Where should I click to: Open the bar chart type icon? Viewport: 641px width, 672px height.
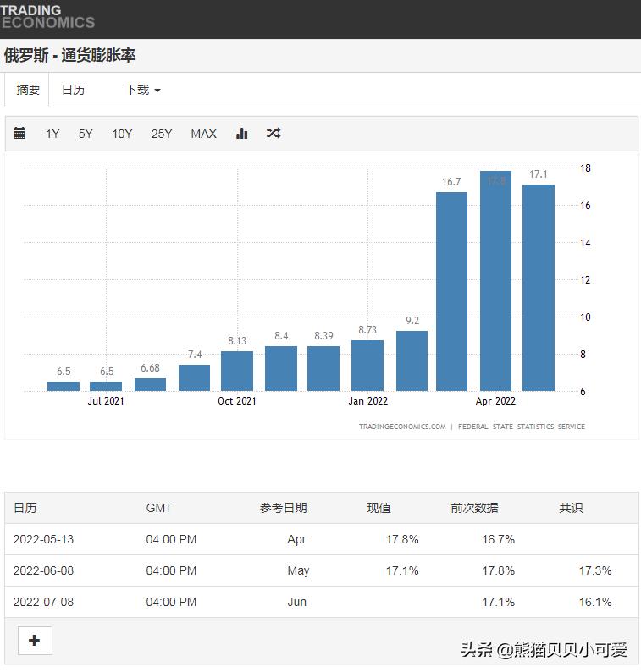click(242, 133)
